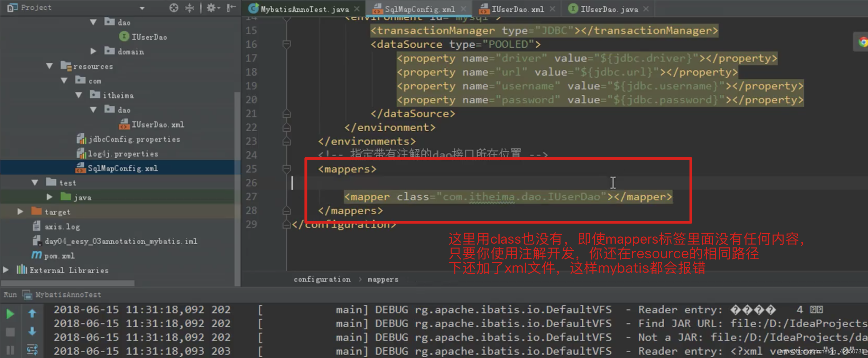Collapse the resources folder
Image resolution: width=868 pixels, height=358 pixels.
pyautogui.click(x=49, y=66)
